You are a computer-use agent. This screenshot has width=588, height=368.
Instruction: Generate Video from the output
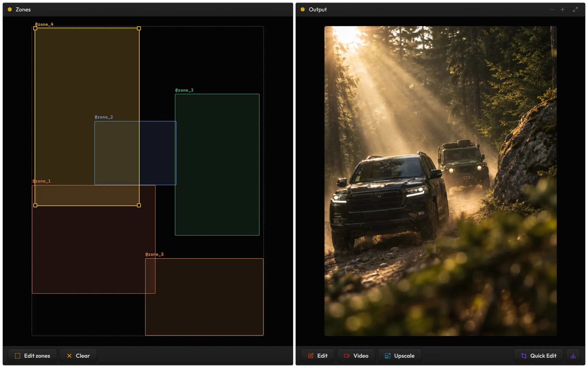point(356,356)
